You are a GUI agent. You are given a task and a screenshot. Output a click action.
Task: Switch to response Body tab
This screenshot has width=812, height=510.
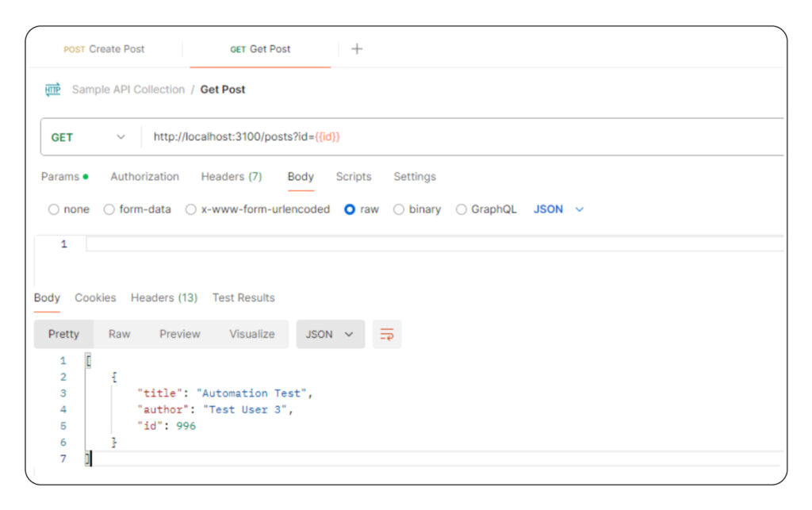pyautogui.click(x=47, y=298)
